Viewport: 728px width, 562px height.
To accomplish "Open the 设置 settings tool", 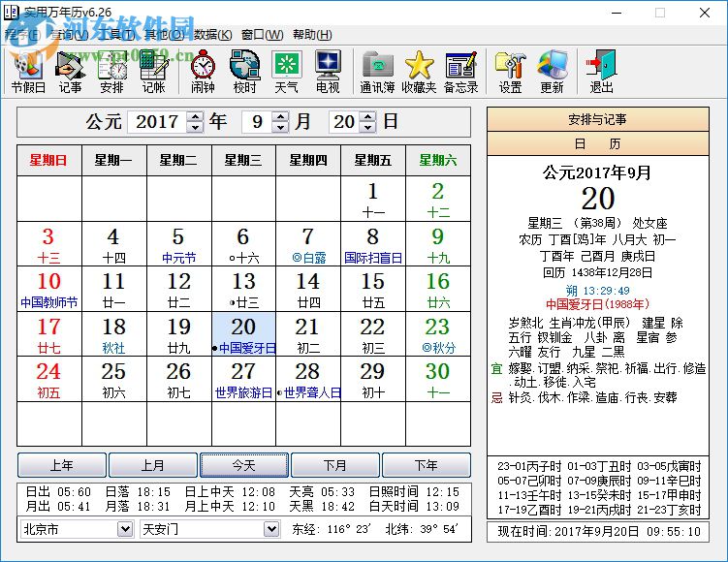I will coord(510,72).
